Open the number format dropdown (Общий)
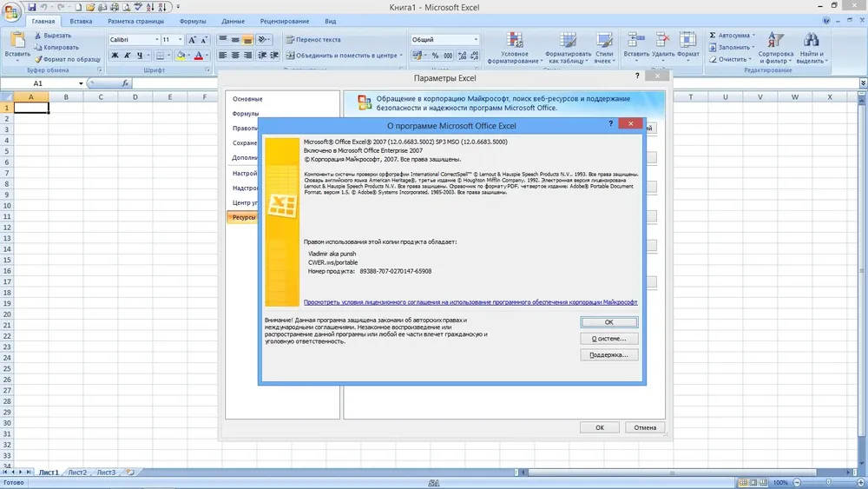This screenshot has width=868, height=489. click(476, 40)
